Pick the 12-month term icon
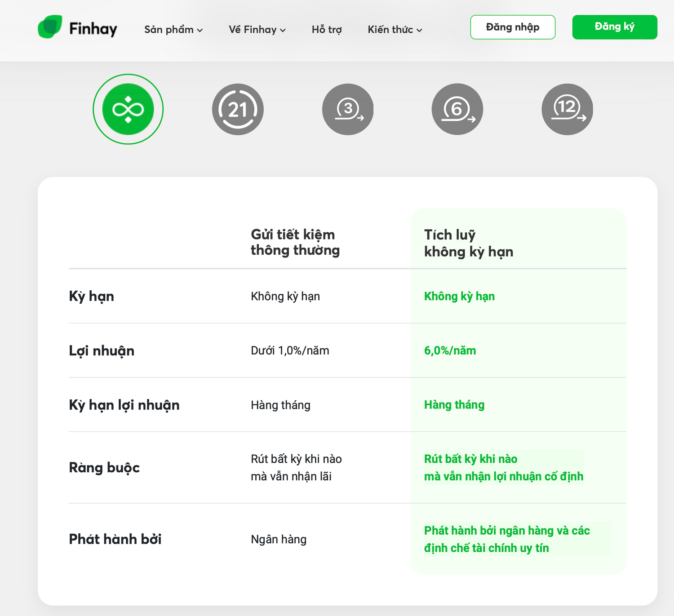Image resolution: width=674 pixels, height=616 pixels. [568, 109]
